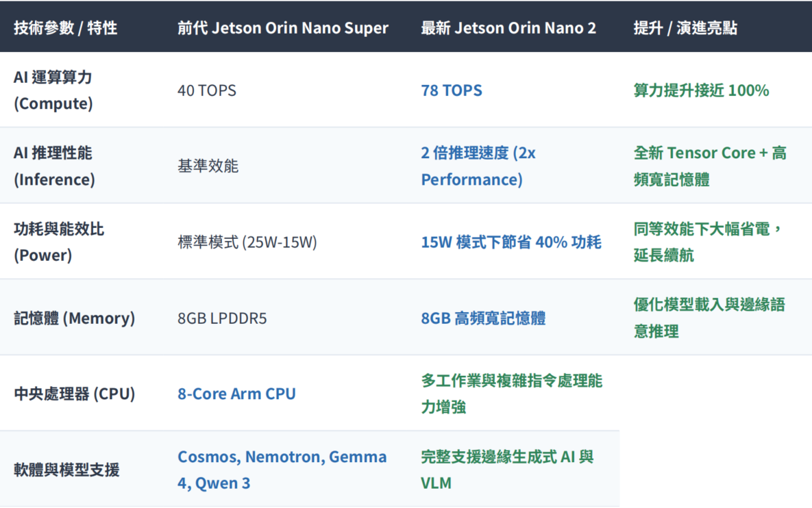
Task: Select the 算力提升接近 100% text
Action: (x=701, y=90)
